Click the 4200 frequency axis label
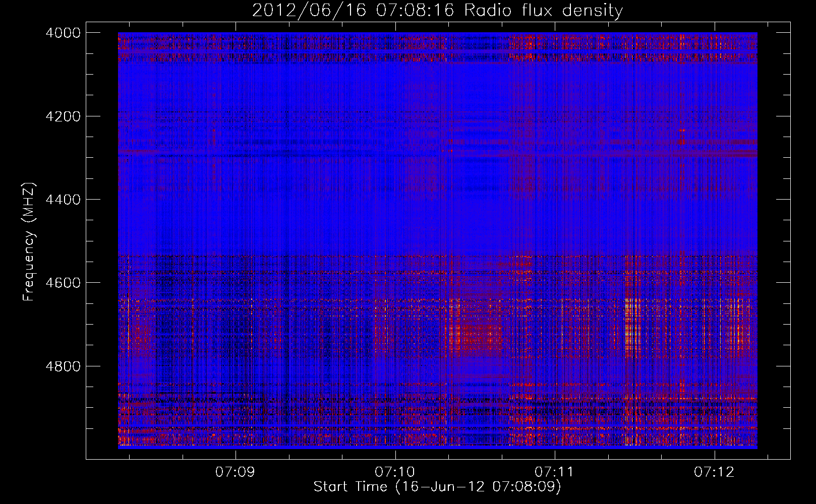 point(63,116)
